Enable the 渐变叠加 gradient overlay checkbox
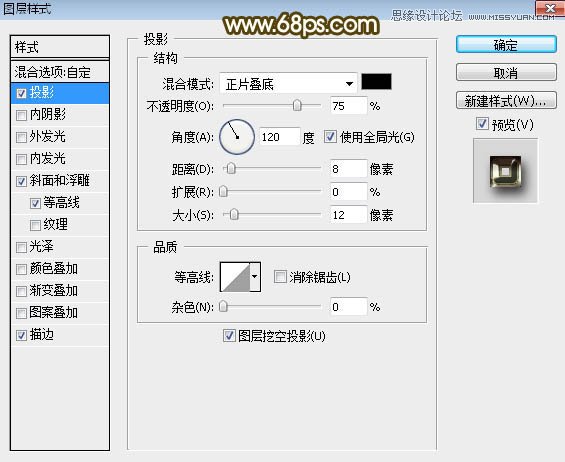Viewport: 565px width, 462px height. tap(21, 291)
